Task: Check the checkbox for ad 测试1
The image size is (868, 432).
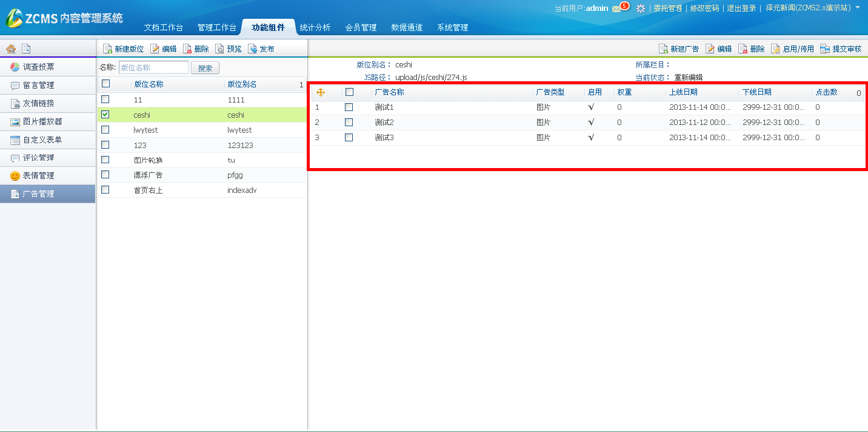Action: [349, 107]
